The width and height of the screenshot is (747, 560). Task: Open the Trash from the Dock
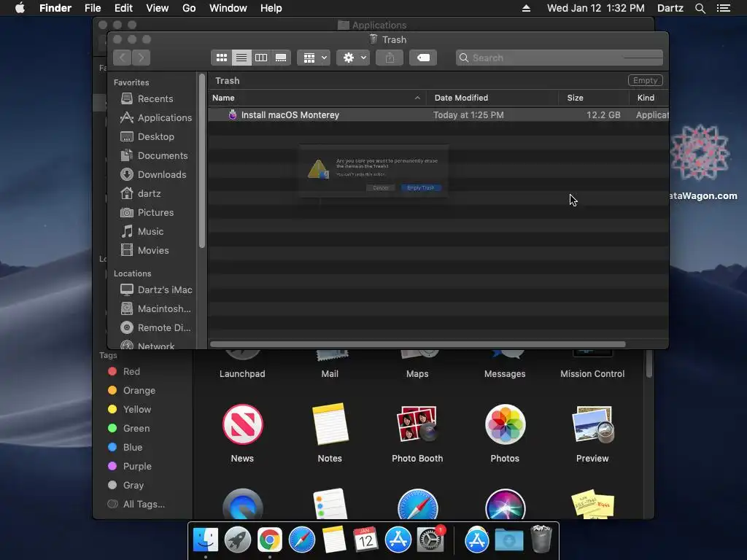pos(541,539)
